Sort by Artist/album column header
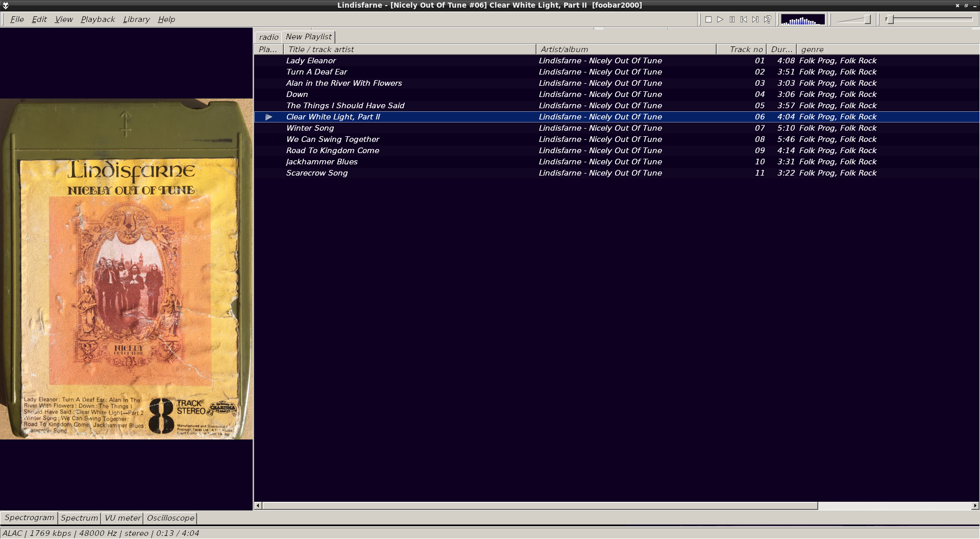The height and width of the screenshot is (539, 980). pos(626,50)
